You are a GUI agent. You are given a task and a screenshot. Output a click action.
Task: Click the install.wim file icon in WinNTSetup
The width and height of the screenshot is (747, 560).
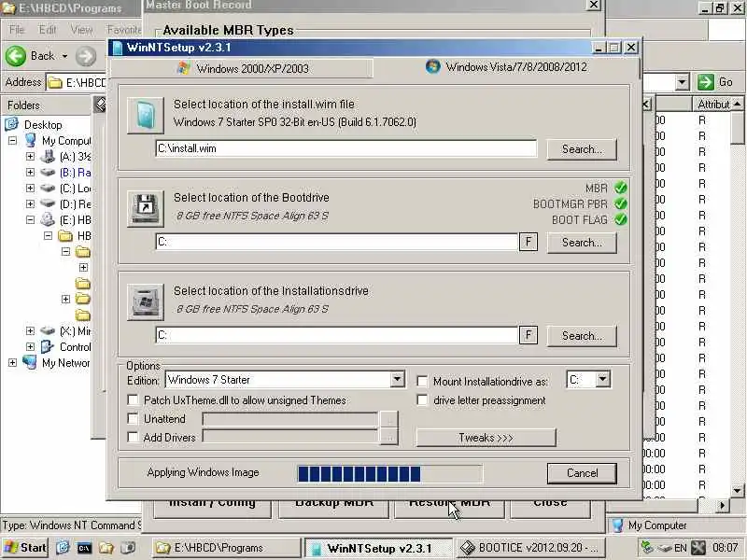pyautogui.click(x=146, y=115)
